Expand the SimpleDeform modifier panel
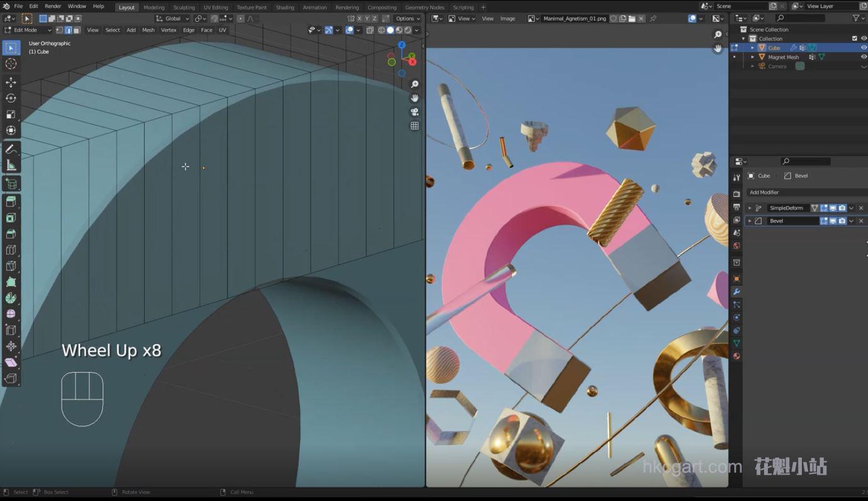 (750, 208)
